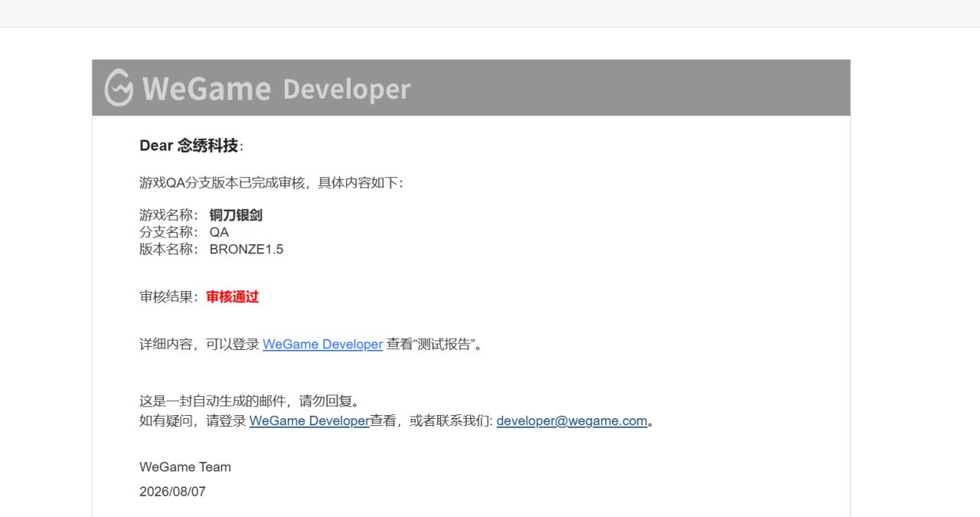Click the WeGame logo icon in header
This screenshot has height=517, width=980.
pos(119,87)
